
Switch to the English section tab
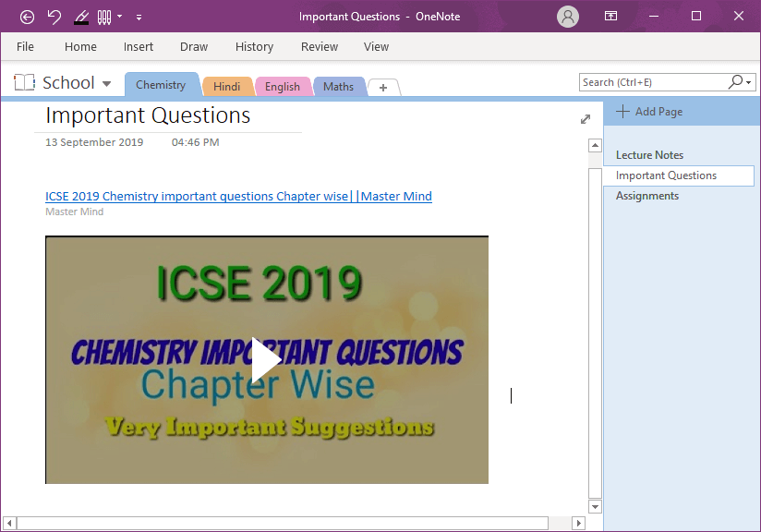[283, 87]
